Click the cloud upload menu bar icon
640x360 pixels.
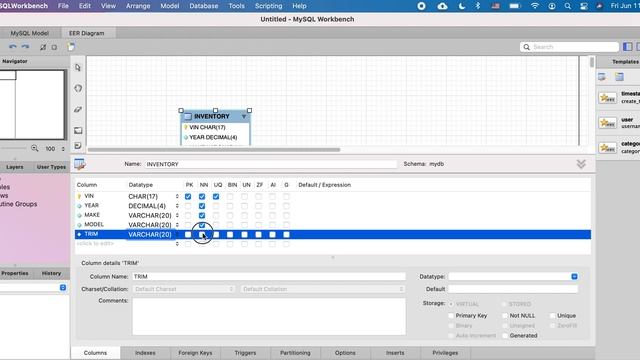point(442,6)
